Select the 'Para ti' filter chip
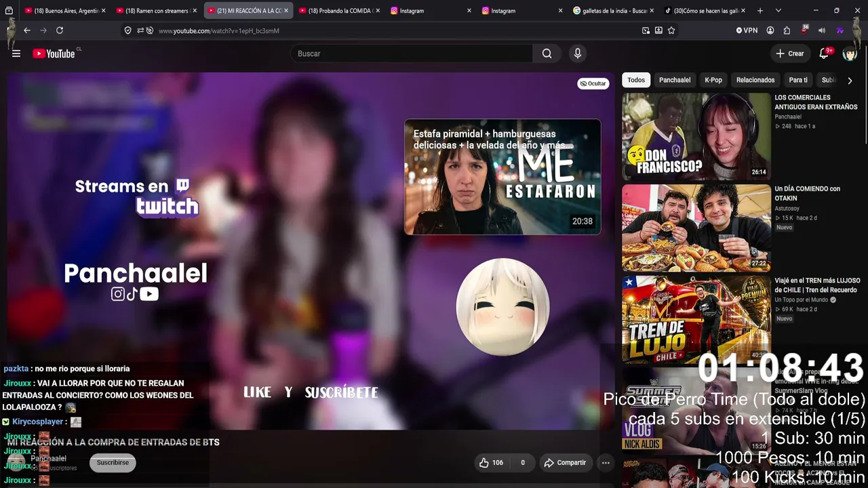Image resolution: width=868 pixels, height=488 pixels. click(798, 80)
